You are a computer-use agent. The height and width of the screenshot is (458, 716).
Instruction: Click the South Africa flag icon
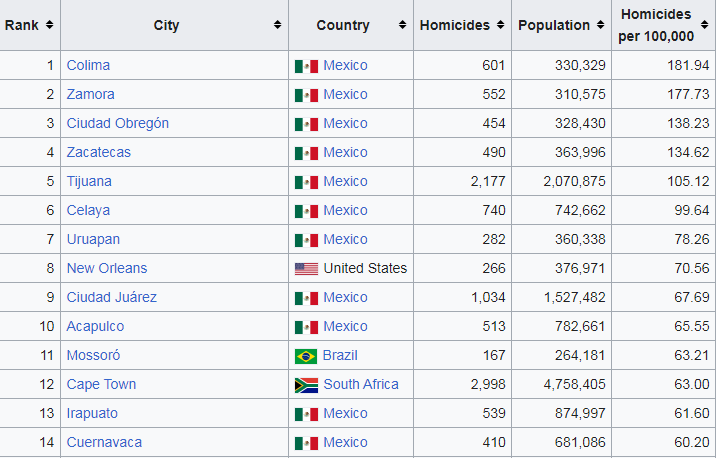(x=306, y=385)
